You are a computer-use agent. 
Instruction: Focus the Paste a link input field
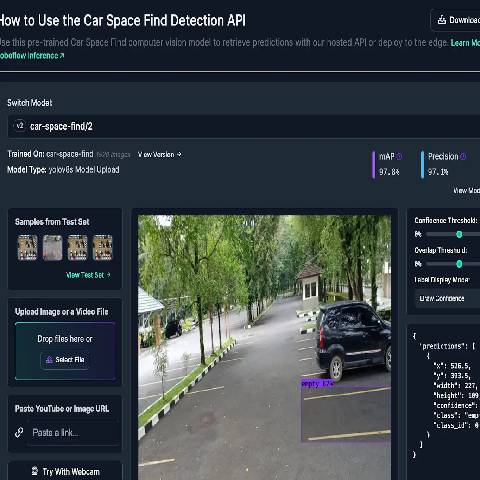coord(74,433)
